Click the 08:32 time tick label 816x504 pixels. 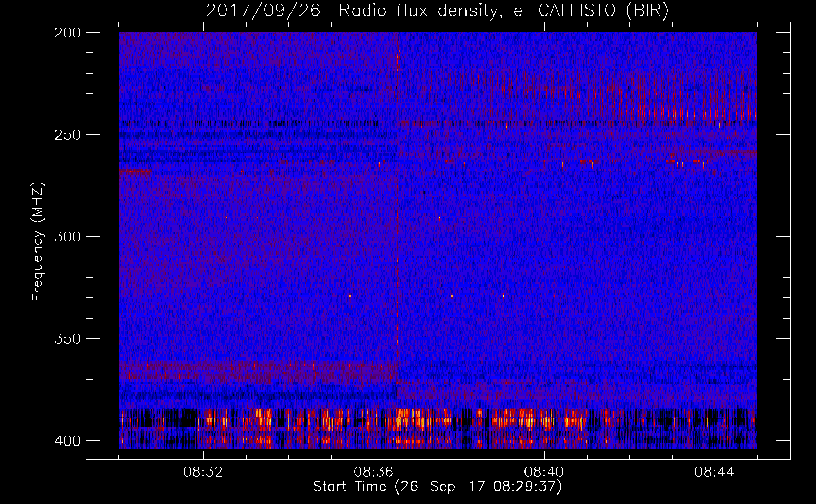203,472
